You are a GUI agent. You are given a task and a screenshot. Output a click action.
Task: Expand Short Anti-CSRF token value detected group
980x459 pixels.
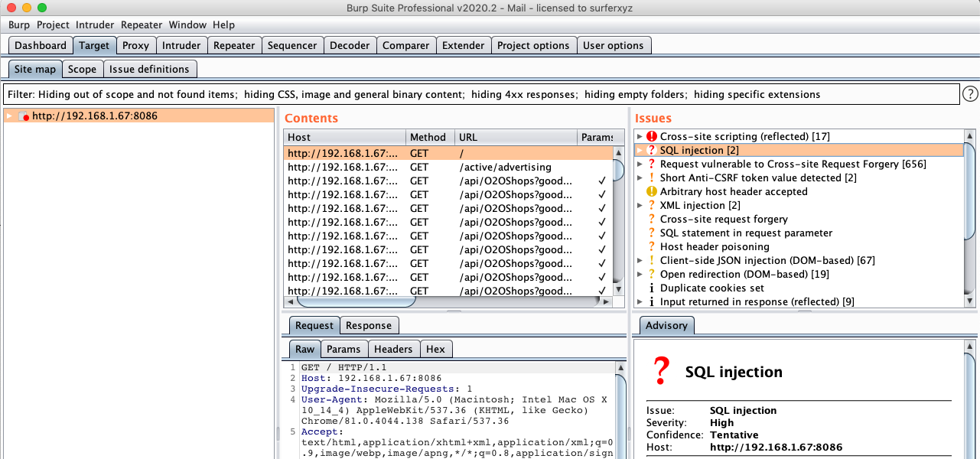(x=640, y=177)
